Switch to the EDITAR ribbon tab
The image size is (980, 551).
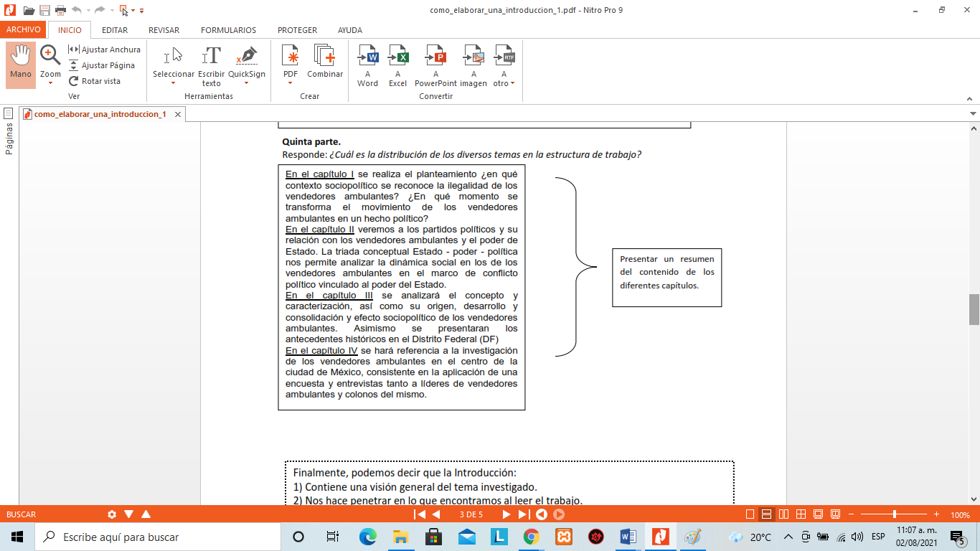tap(115, 30)
